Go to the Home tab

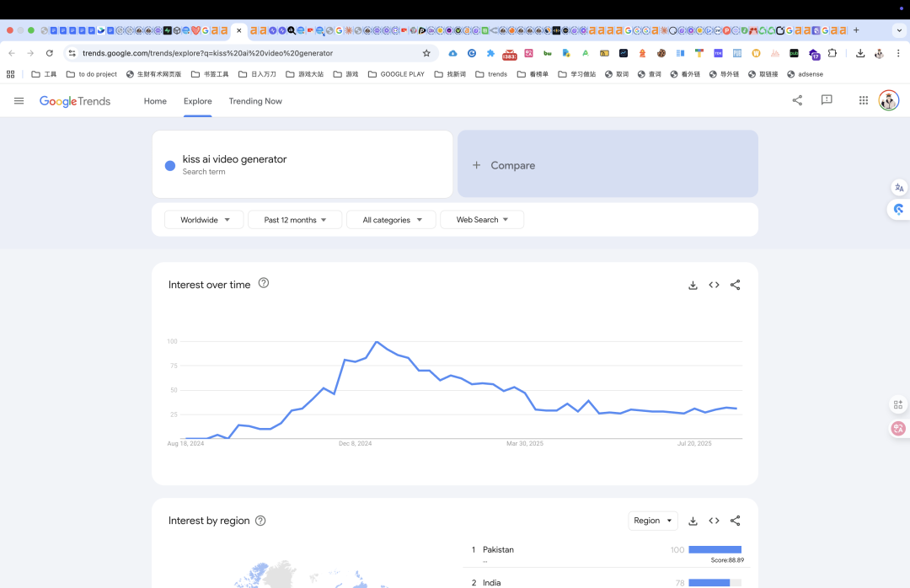pyautogui.click(x=155, y=101)
